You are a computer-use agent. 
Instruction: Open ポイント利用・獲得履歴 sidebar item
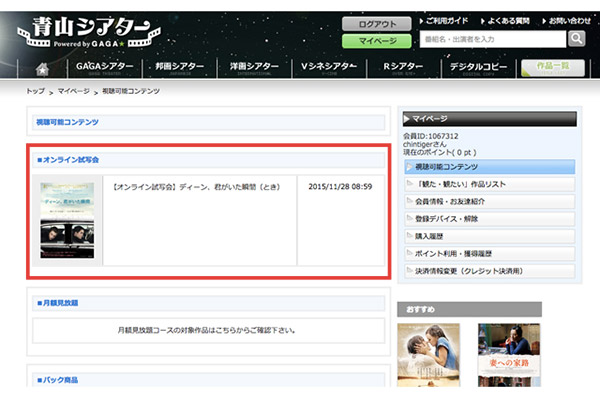pyautogui.click(x=489, y=254)
